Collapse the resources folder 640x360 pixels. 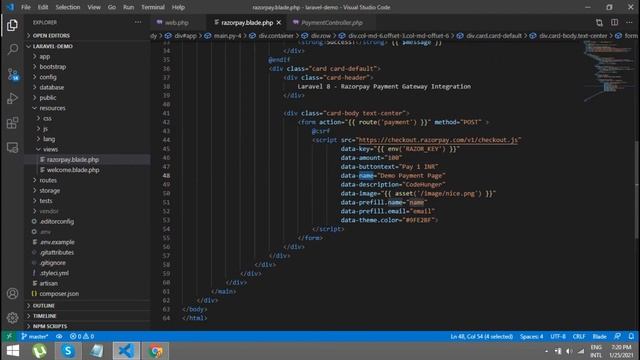tap(52, 108)
